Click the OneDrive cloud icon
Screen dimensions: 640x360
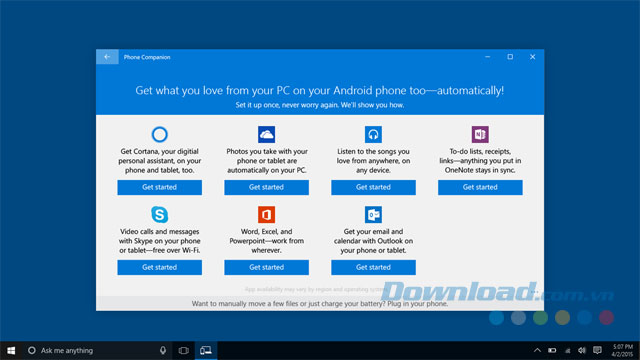point(267,134)
